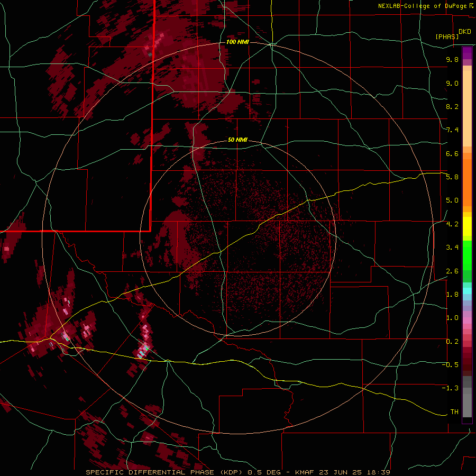Click the 100 NMI range ring label

pyautogui.click(x=237, y=42)
